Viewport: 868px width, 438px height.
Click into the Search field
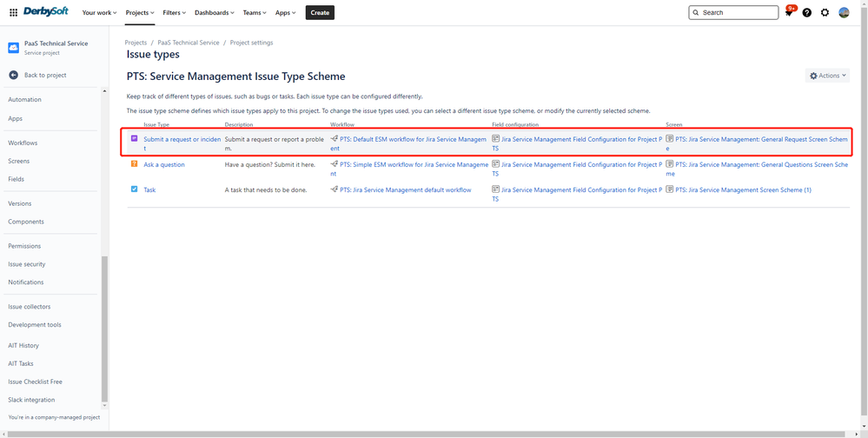(x=733, y=13)
